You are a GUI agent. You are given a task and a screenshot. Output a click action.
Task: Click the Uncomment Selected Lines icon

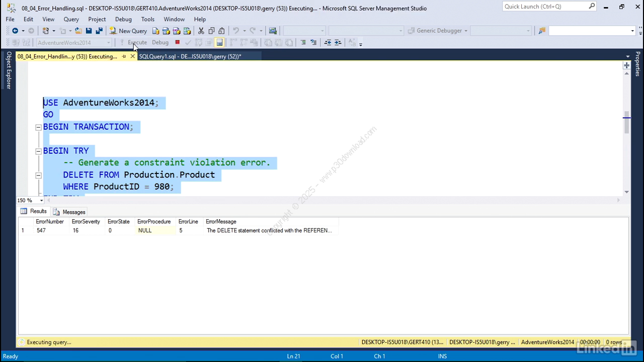click(x=314, y=42)
